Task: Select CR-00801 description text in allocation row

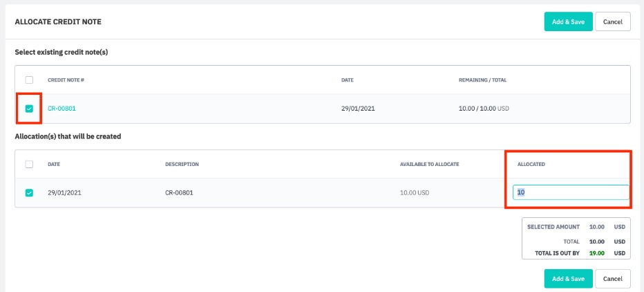Action: pos(179,193)
